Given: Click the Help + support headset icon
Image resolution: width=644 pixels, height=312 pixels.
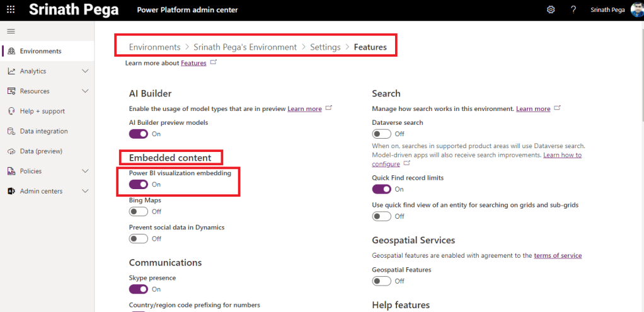Looking at the screenshot, I should coord(11,112).
